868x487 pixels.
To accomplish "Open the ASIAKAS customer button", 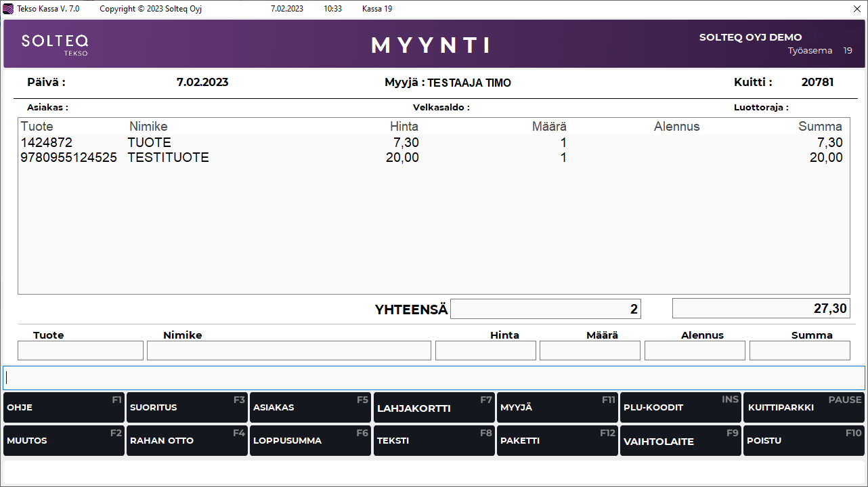I will point(310,408).
